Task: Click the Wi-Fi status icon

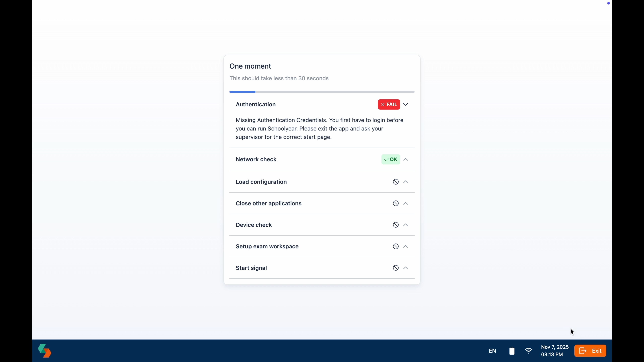Action: click(528, 351)
